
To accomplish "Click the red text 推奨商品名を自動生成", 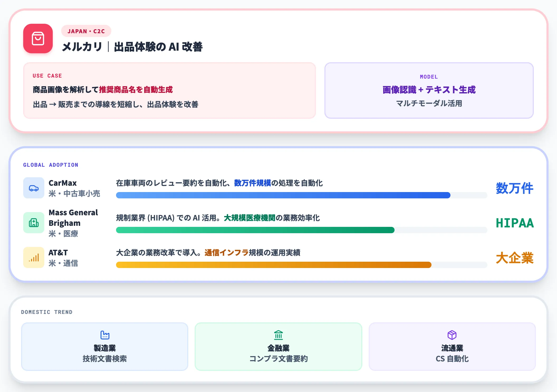I will (136, 90).
